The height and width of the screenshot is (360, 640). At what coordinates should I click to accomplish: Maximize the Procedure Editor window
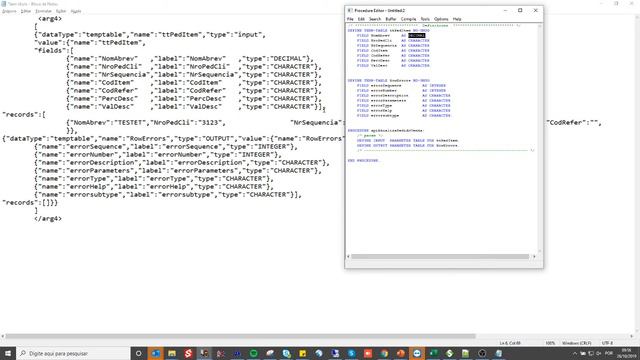pos(520,11)
